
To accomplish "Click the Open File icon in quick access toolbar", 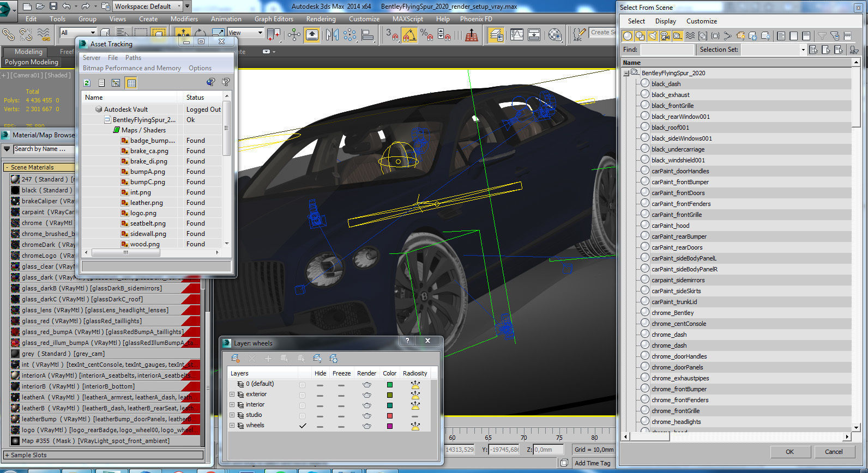I will [40, 6].
